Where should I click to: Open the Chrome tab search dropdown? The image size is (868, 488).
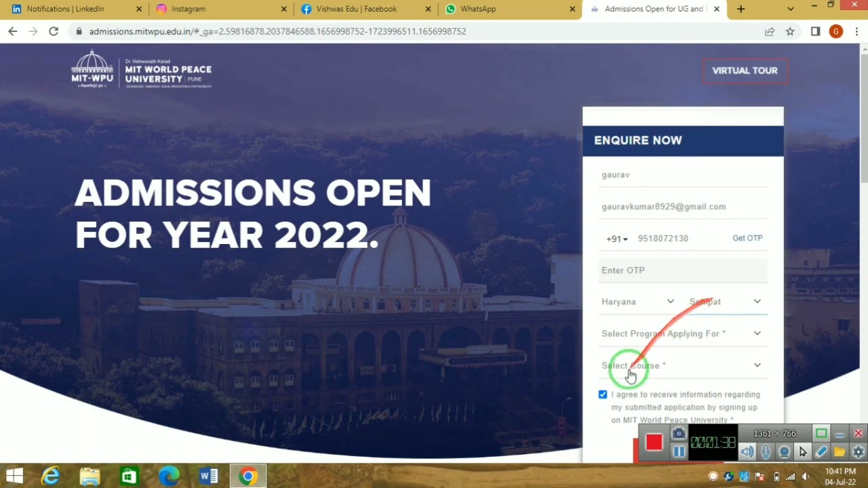pos(790,9)
